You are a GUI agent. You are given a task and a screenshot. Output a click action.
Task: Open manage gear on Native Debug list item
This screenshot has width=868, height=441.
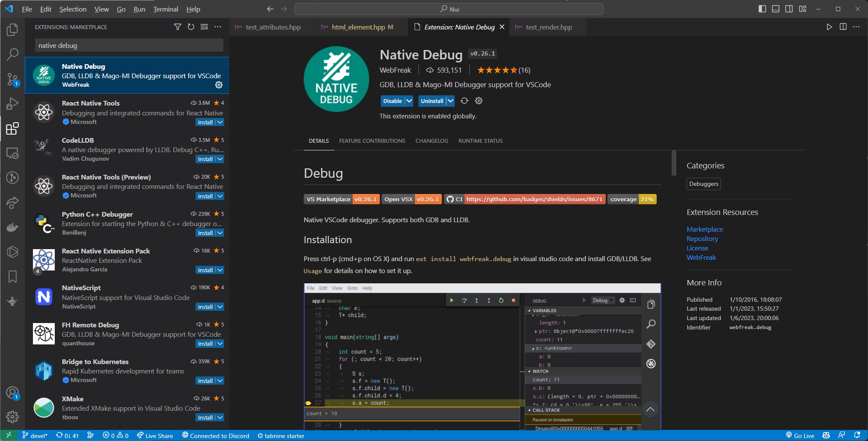tap(219, 85)
